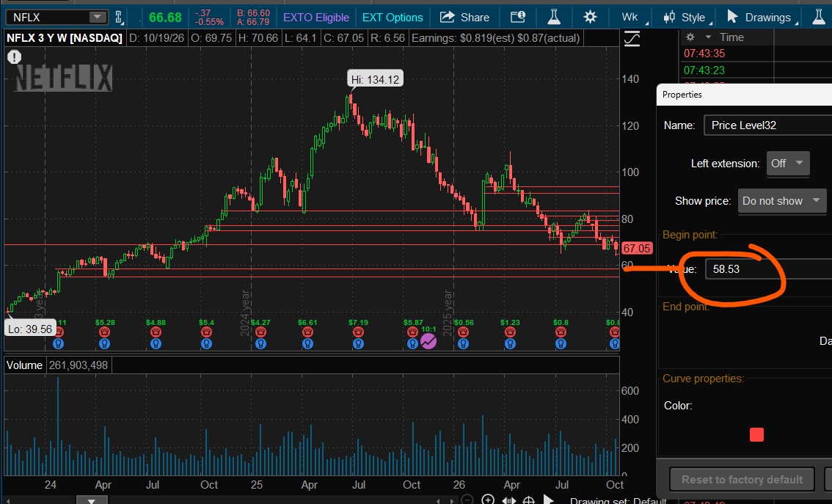This screenshot has width=832, height=504.
Task: Click the zoom in plus icon
Action: 488,500
